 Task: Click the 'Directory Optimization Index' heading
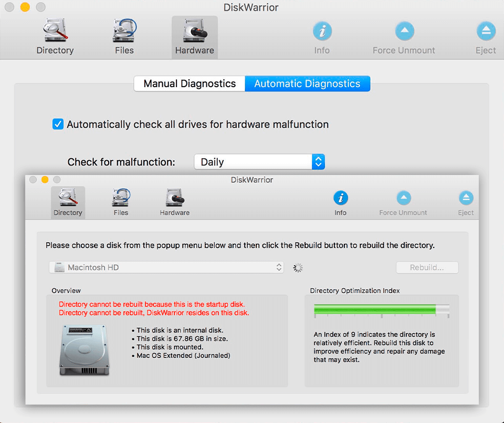[x=355, y=291]
